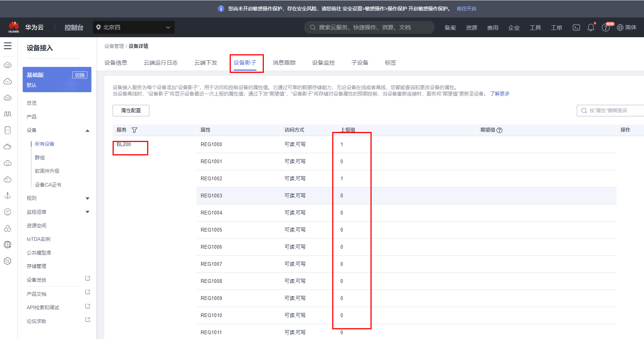Open the help question-mark icon
This screenshot has height=339, width=644.
pos(606,28)
